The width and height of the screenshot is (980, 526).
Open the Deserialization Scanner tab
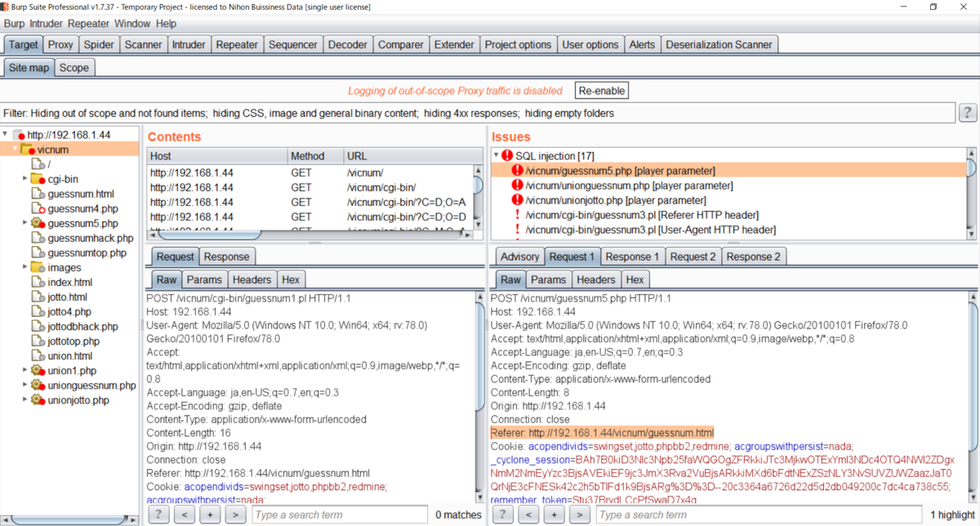point(719,45)
